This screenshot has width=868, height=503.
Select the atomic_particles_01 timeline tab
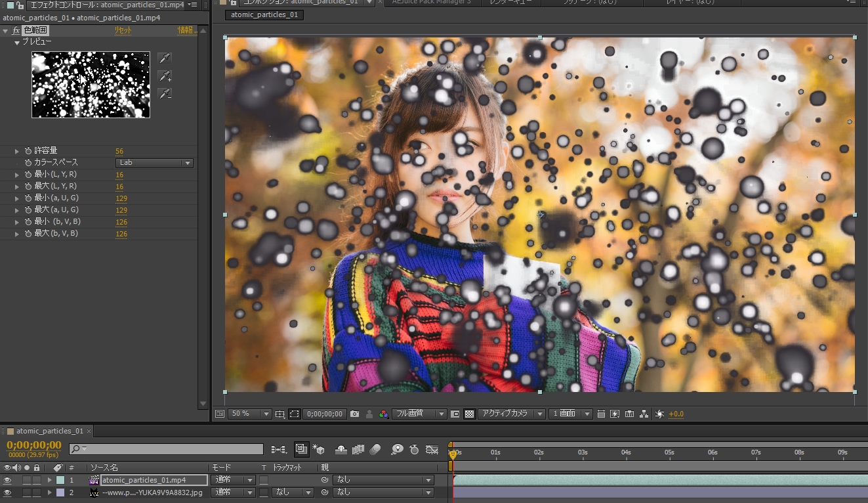pos(50,431)
